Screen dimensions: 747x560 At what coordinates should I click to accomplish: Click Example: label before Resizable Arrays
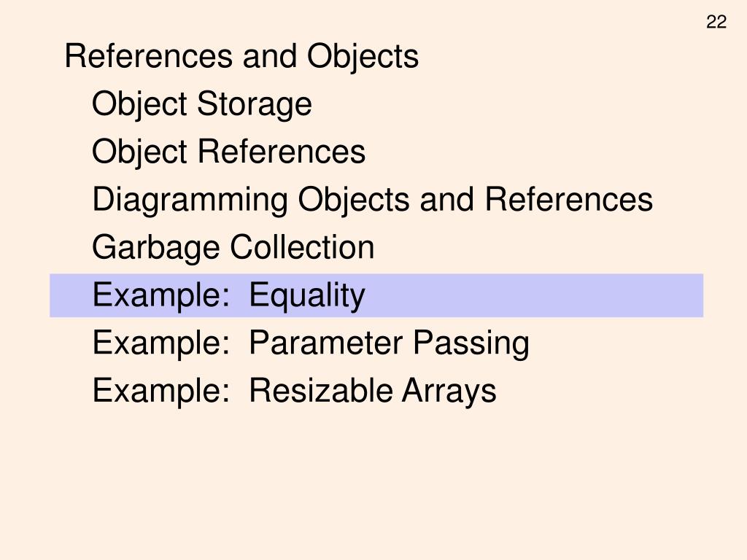tap(161, 391)
